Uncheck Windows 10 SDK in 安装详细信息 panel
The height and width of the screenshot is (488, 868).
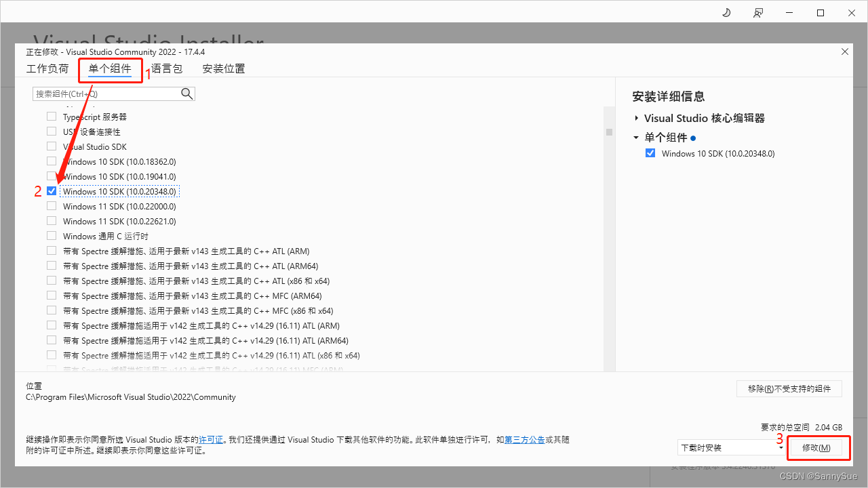click(650, 153)
